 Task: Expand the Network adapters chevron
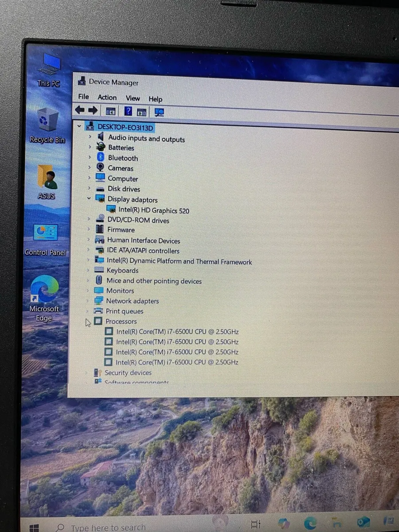[x=88, y=301]
